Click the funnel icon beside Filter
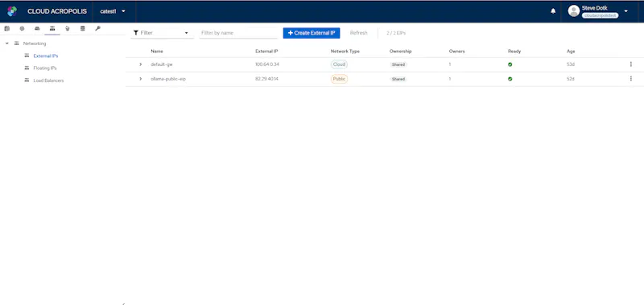The width and height of the screenshot is (644, 305). point(135,33)
